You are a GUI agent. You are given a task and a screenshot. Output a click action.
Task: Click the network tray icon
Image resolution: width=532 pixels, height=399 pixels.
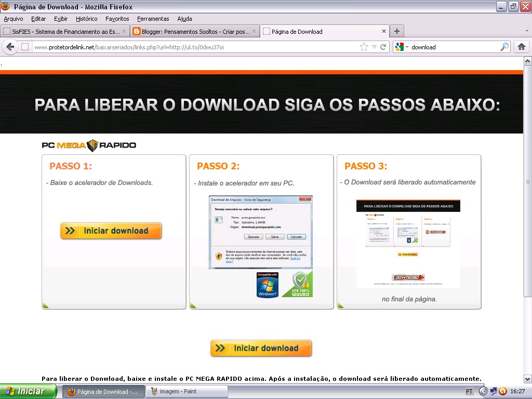[493, 392]
